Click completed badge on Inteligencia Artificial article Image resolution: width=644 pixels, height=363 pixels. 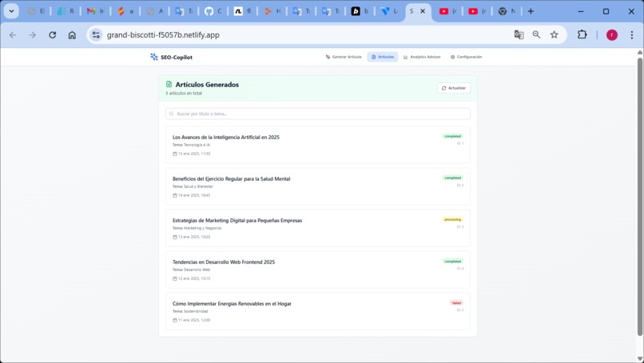coord(452,136)
